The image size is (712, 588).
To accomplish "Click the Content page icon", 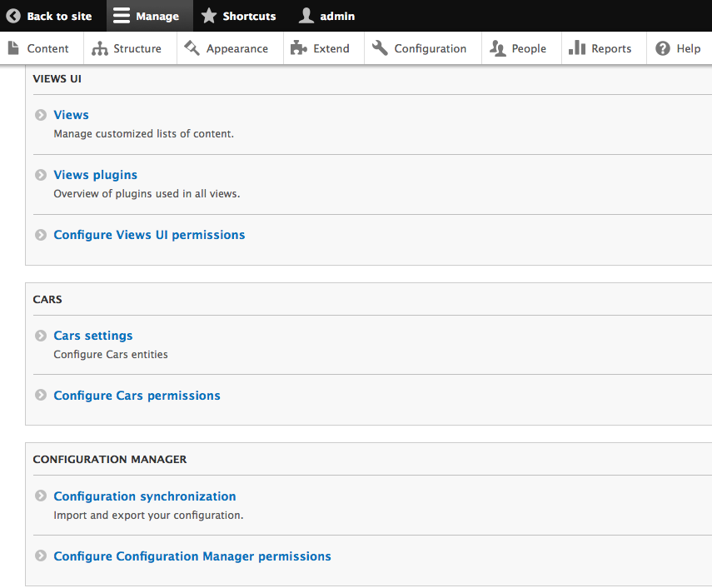I will (x=13, y=48).
